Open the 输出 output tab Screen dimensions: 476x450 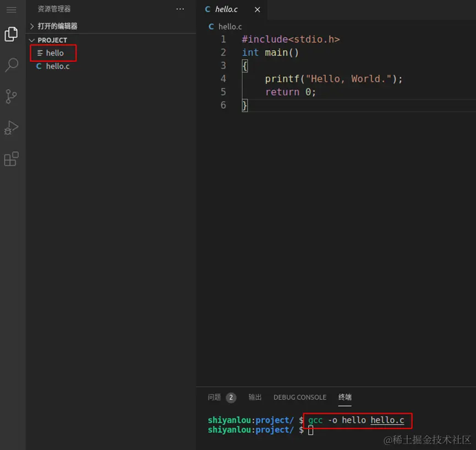coord(255,397)
